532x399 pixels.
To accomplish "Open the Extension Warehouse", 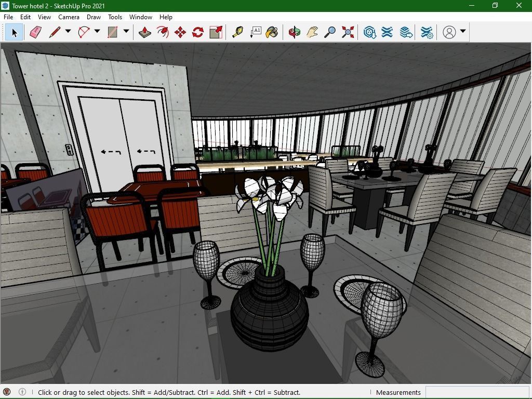I will pyautogui.click(x=387, y=32).
